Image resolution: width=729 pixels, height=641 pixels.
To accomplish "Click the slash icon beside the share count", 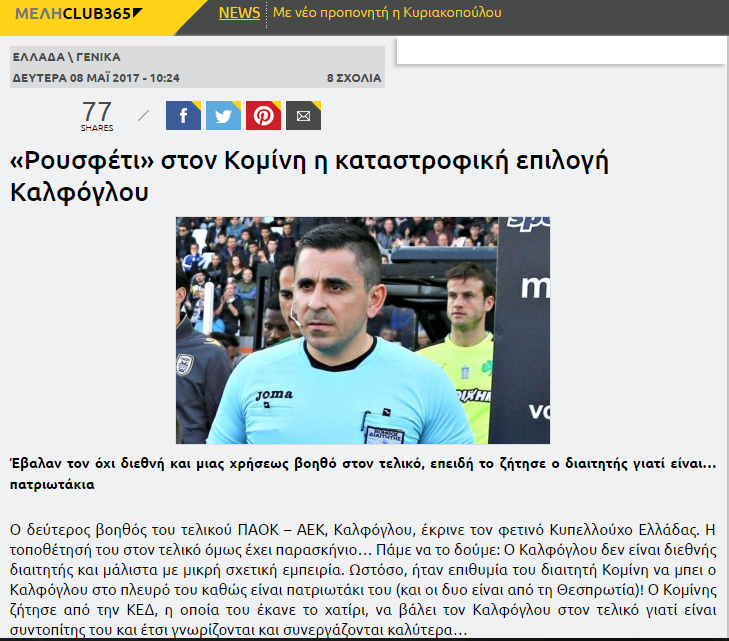I will click(144, 115).
